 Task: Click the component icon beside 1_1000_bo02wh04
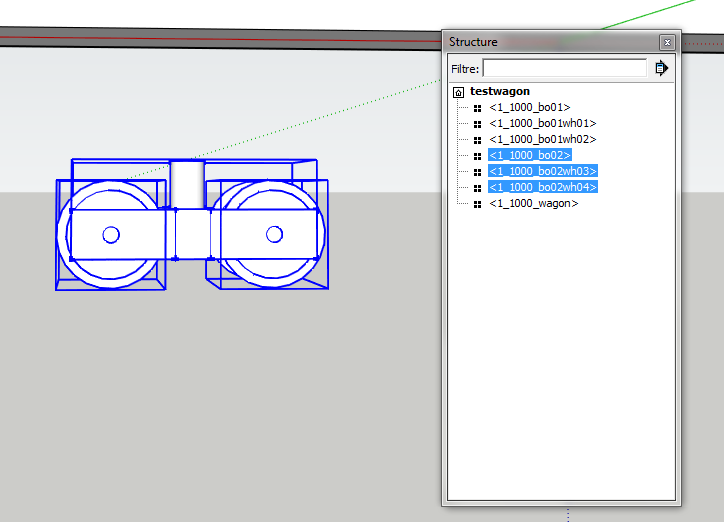pyautogui.click(x=477, y=188)
